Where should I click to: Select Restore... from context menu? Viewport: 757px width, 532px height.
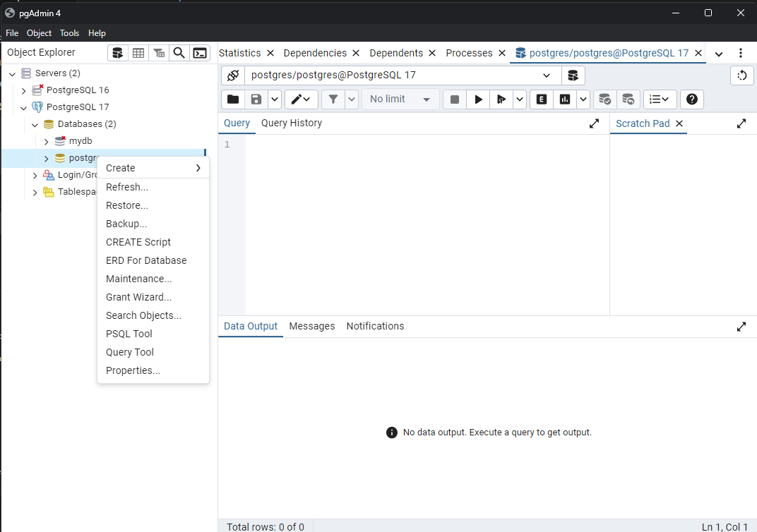pos(153,205)
